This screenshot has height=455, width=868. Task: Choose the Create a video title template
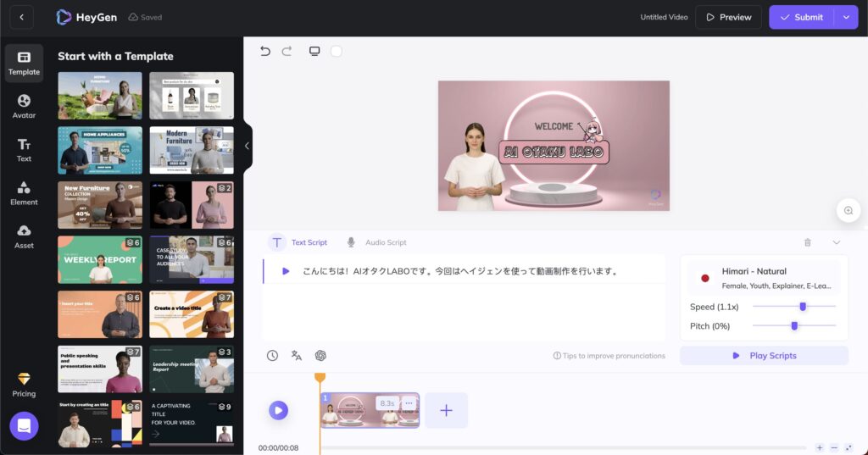(x=192, y=314)
